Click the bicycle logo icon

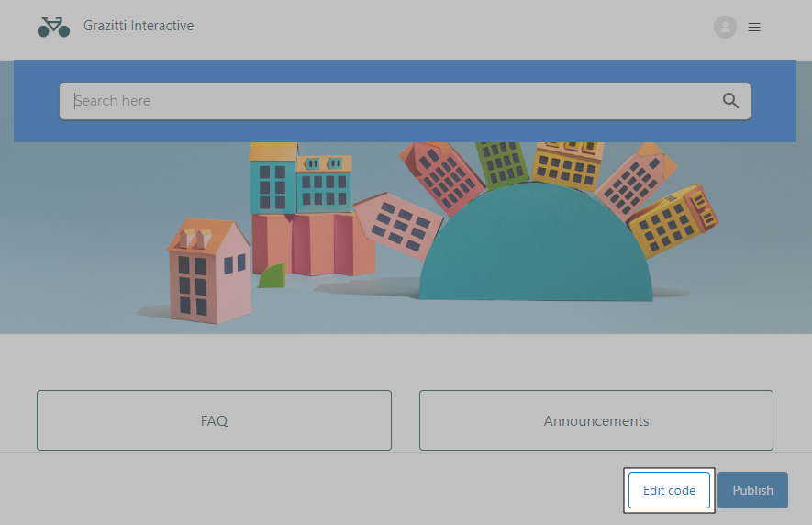pyautogui.click(x=53, y=27)
